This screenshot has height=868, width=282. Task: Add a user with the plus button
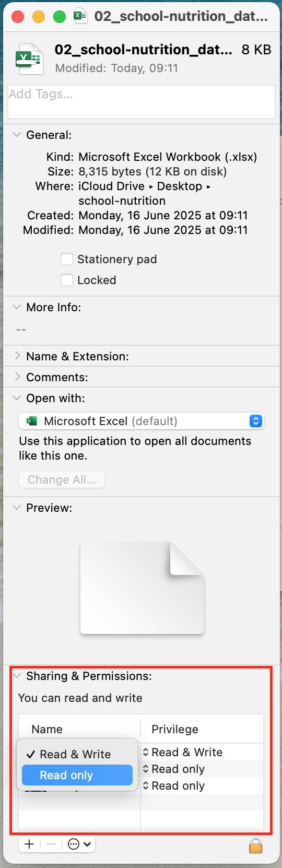point(29,844)
